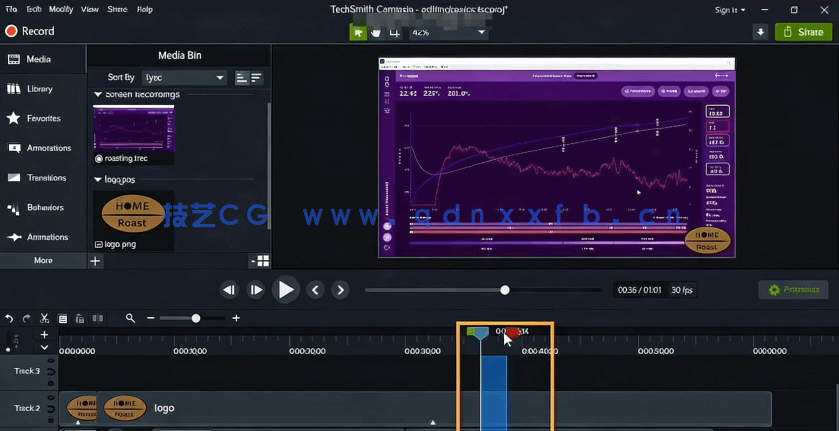839x431 pixels.
Task: Open the Annotations tab
Action: 43,148
